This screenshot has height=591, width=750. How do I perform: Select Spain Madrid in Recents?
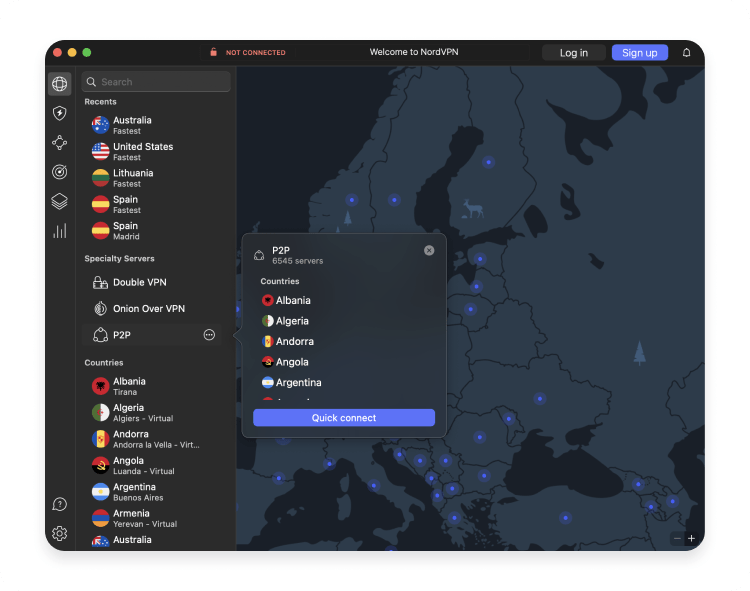pyautogui.click(x=153, y=230)
